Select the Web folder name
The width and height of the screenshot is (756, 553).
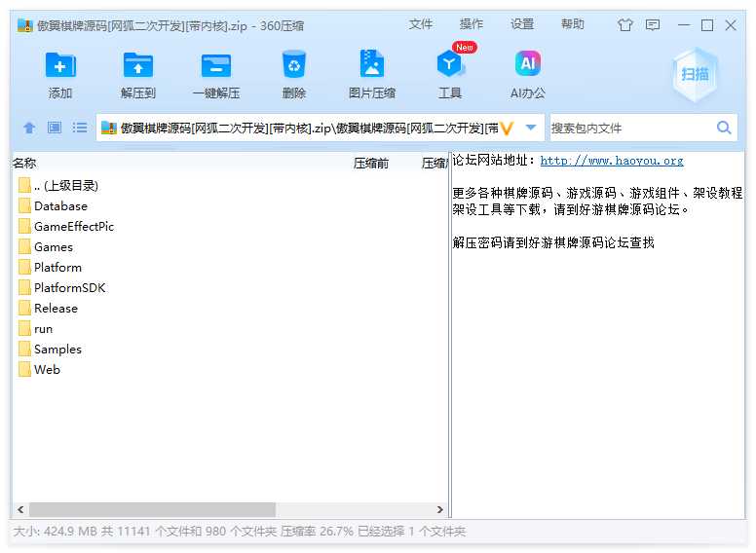(47, 370)
